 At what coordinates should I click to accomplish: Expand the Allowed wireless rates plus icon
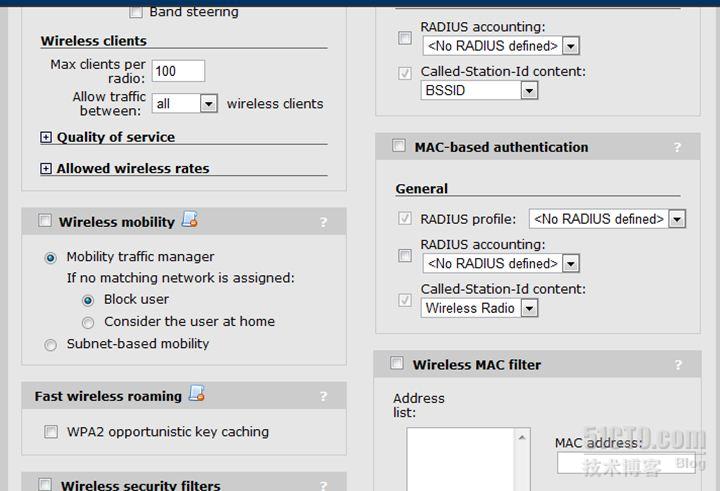coord(45,169)
